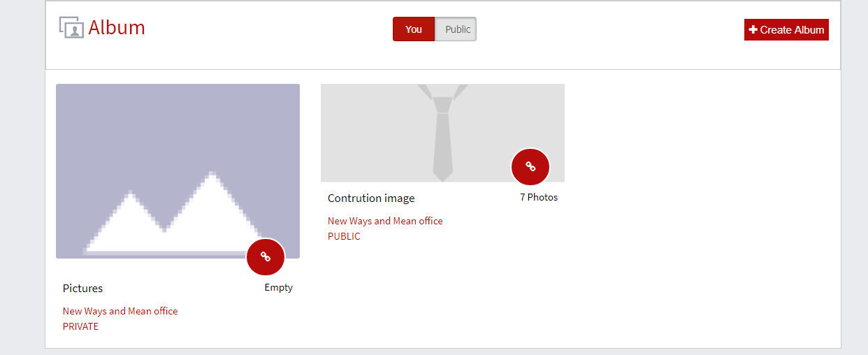Viewport: 868px width, 355px height.
Task: Click the Empty status under Pictures album
Action: pyautogui.click(x=278, y=287)
